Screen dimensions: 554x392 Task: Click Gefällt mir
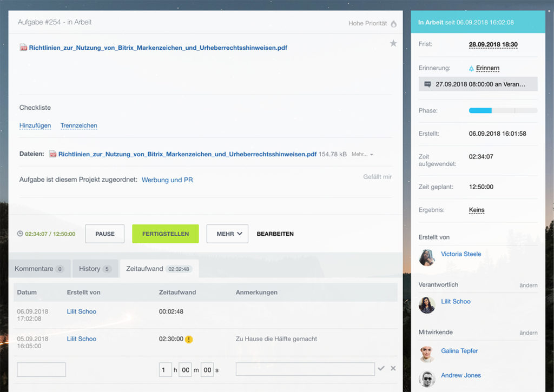tap(377, 177)
